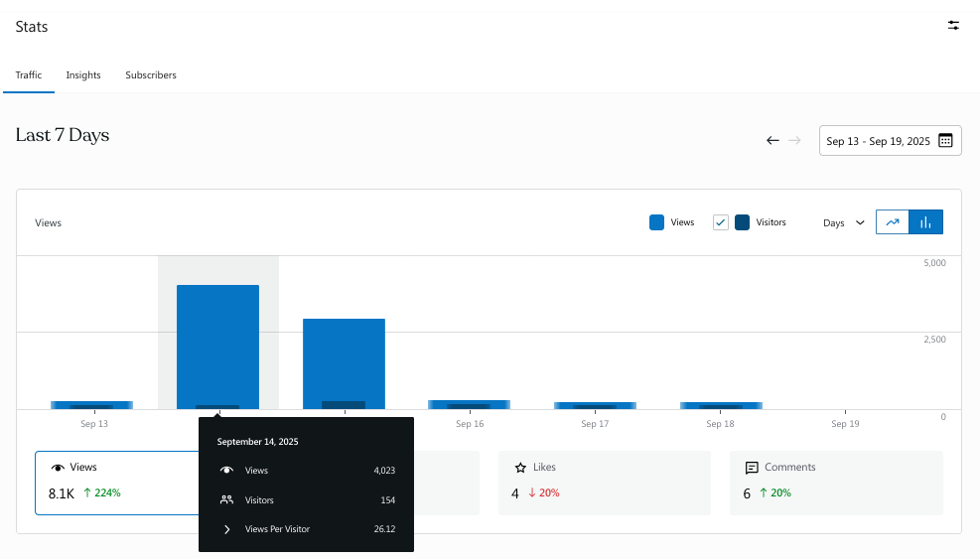Switch to the Insights tab
This screenshot has width=980, height=559.
83,75
